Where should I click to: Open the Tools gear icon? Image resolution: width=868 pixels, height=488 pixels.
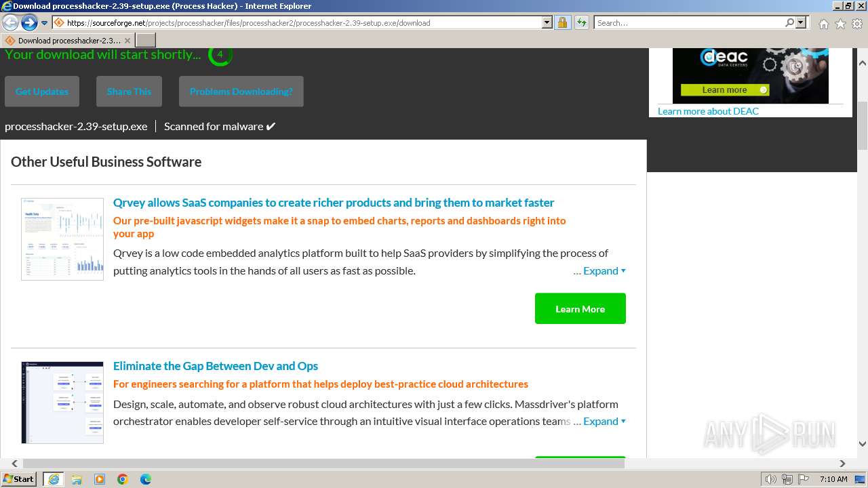point(857,24)
